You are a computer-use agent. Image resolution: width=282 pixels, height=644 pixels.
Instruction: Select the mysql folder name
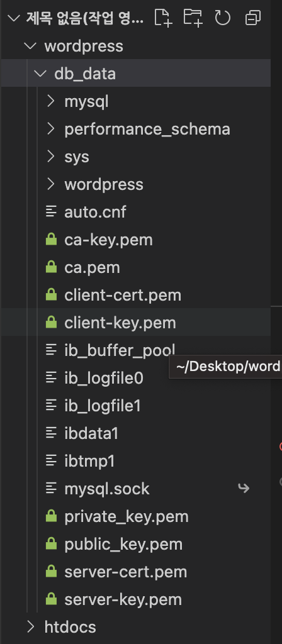86,101
